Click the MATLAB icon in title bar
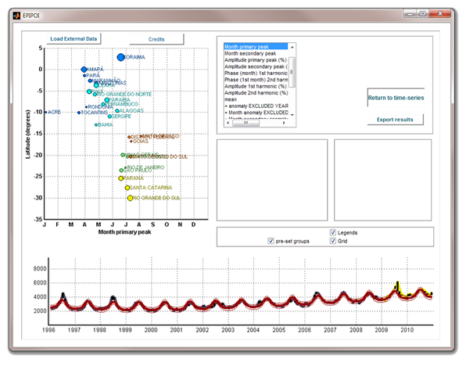 (16, 15)
